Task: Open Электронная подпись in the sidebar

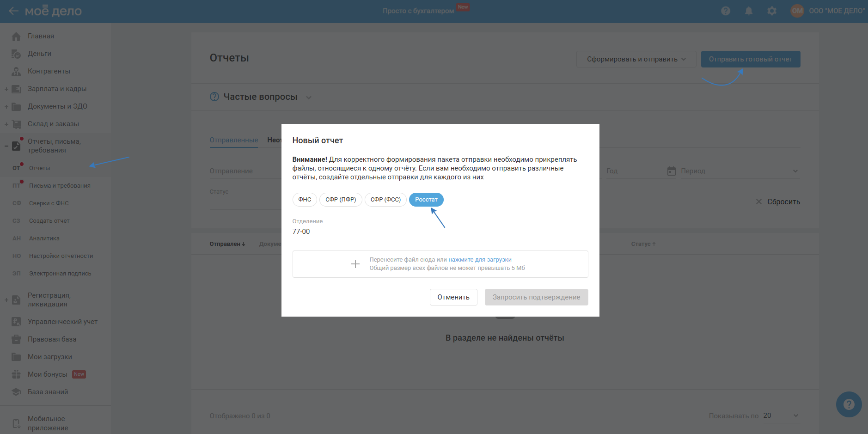Action: [60, 274]
